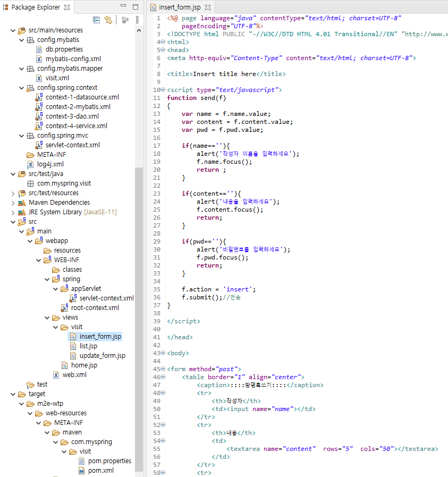Fold the td tag at line 54
Viewport: 448px width, 477px height.
point(163,440)
